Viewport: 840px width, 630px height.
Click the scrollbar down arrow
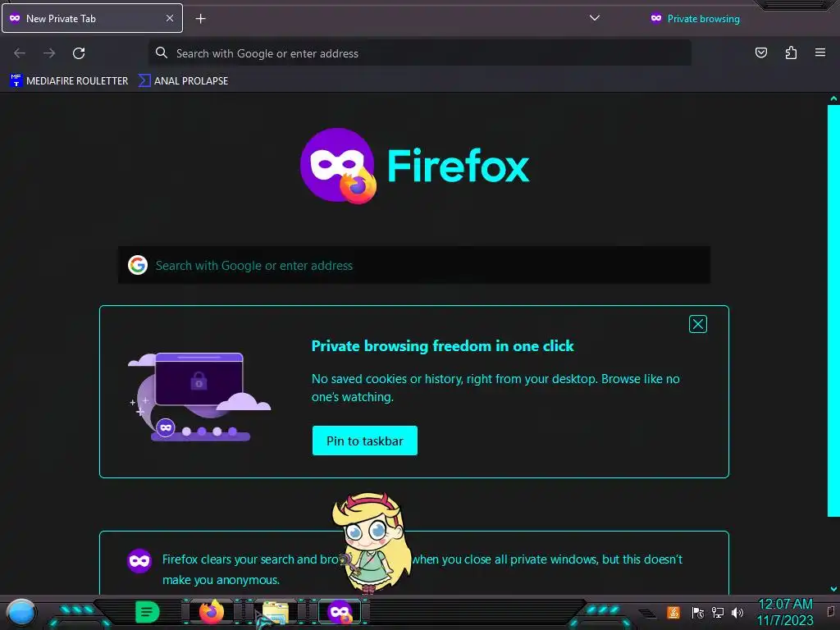coord(833,589)
